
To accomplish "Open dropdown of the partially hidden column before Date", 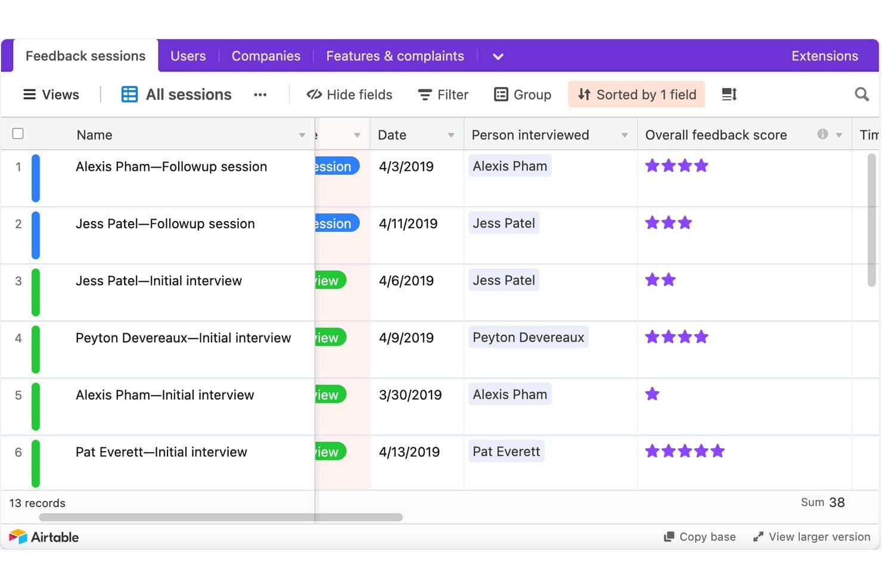I will coord(357,135).
